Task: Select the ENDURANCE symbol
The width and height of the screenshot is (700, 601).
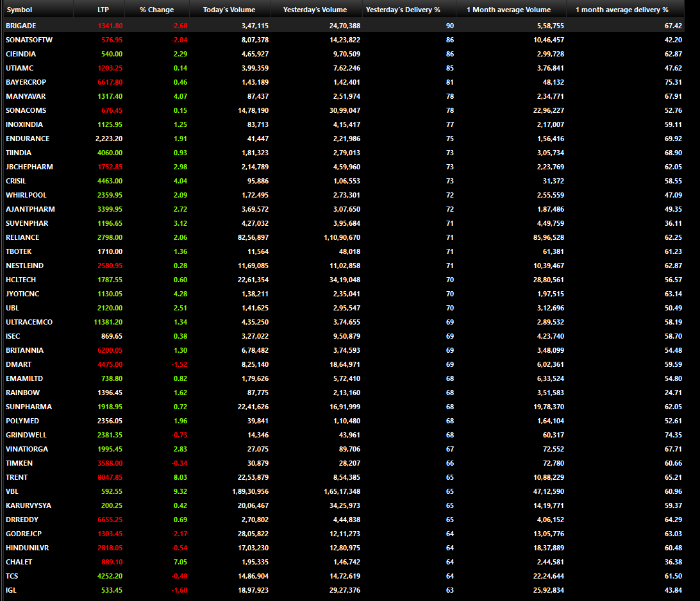Action: click(x=28, y=139)
